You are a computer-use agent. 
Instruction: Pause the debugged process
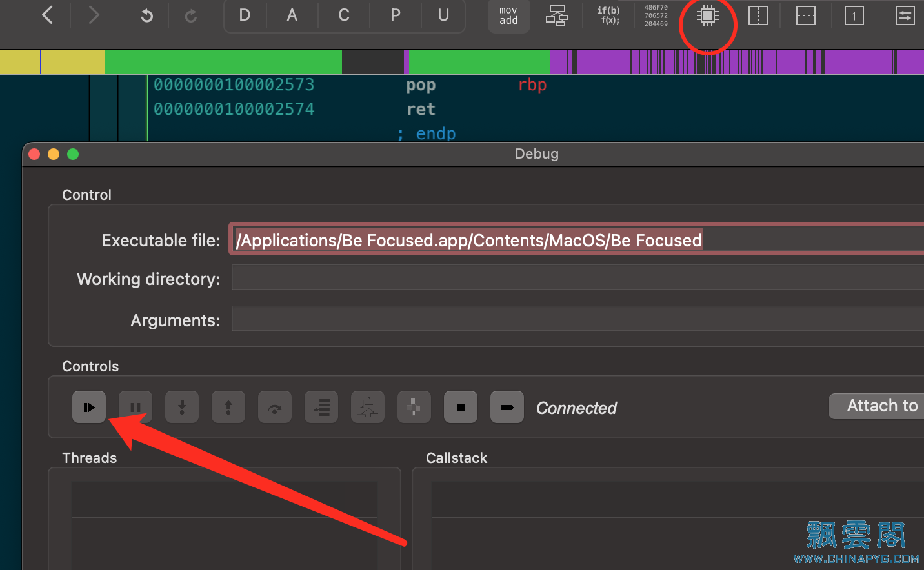tap(136, 407)
